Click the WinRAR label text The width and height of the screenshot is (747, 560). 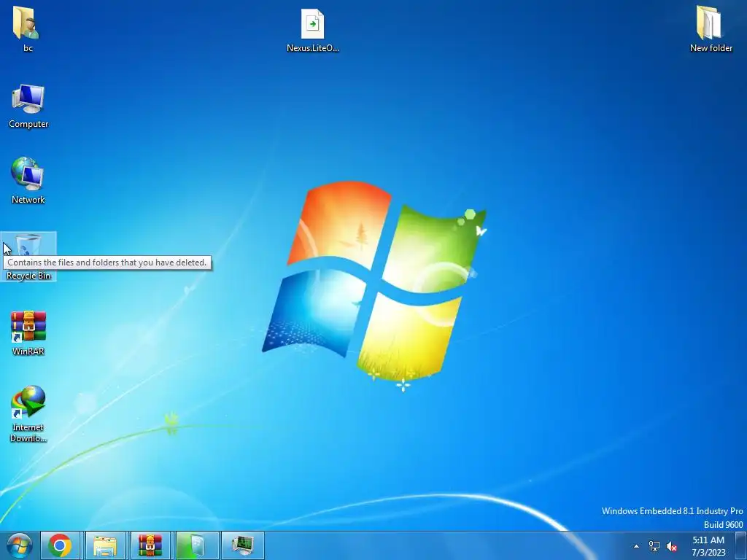click(28, 351)
